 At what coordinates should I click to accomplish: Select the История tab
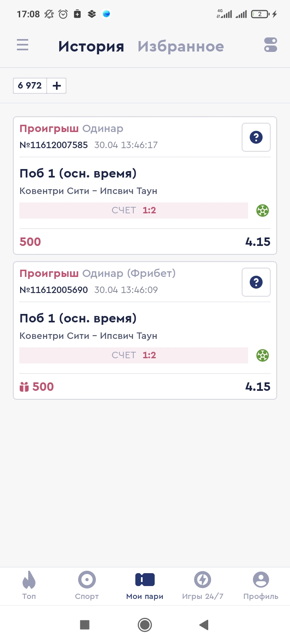pos(91,46)
